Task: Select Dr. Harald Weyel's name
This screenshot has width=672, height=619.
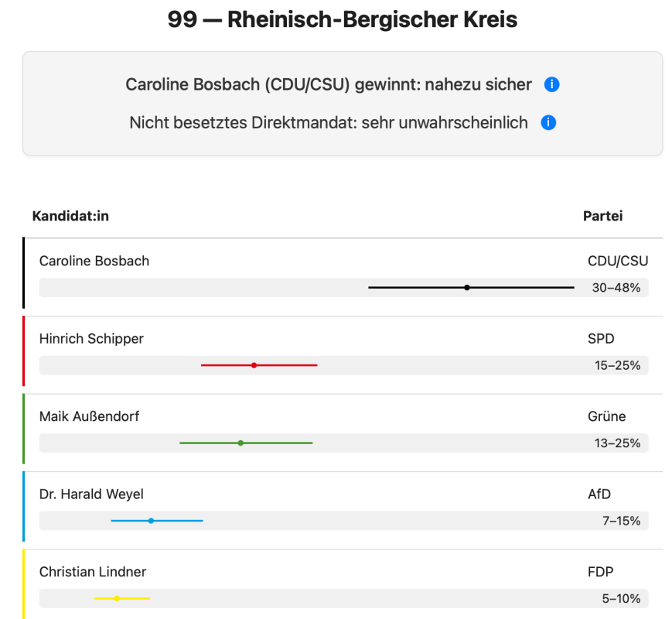Action: pos(91,494)
